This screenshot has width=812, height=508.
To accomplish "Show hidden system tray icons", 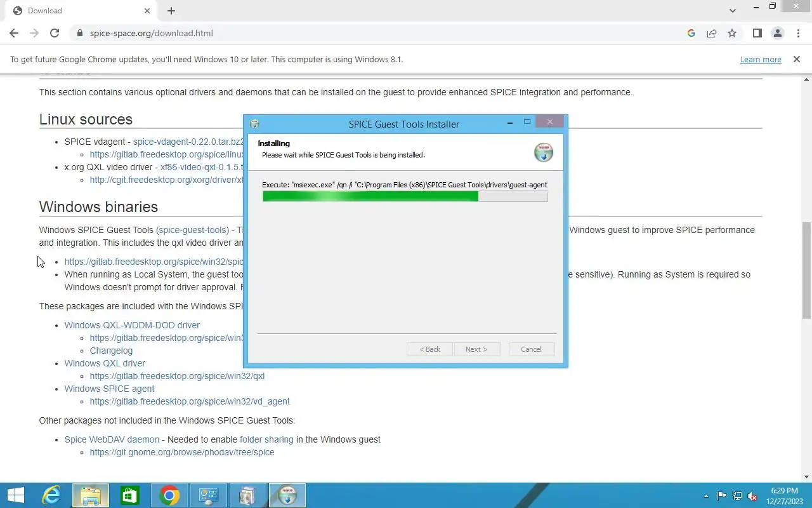I will click(x=706, y=496).
